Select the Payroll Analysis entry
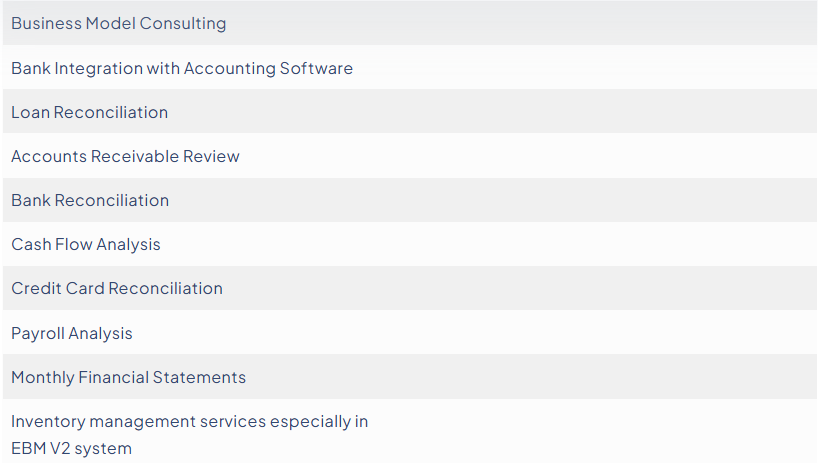The image size is (818, 463). coord(410,333)
